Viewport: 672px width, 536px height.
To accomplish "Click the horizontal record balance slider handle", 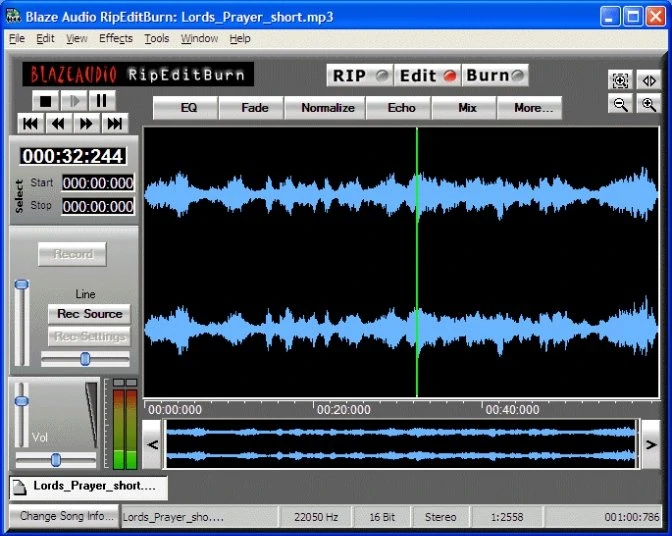I will [x=85, y=359].
